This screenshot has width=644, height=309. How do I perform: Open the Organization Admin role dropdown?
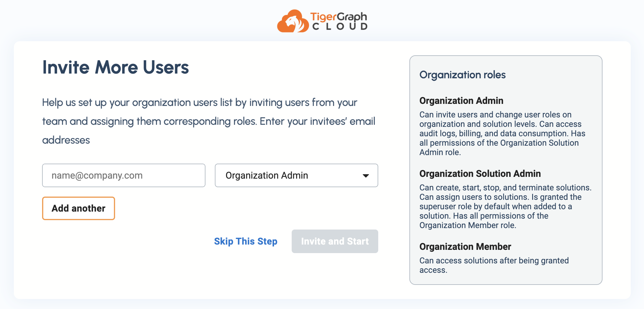(296, 176)
